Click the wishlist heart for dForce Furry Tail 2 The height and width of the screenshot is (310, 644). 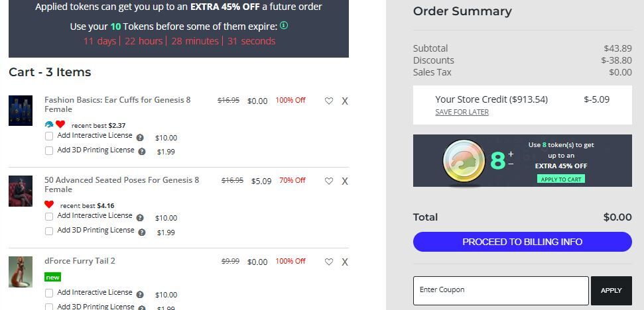pyautogui.click(x=328, y=262)
